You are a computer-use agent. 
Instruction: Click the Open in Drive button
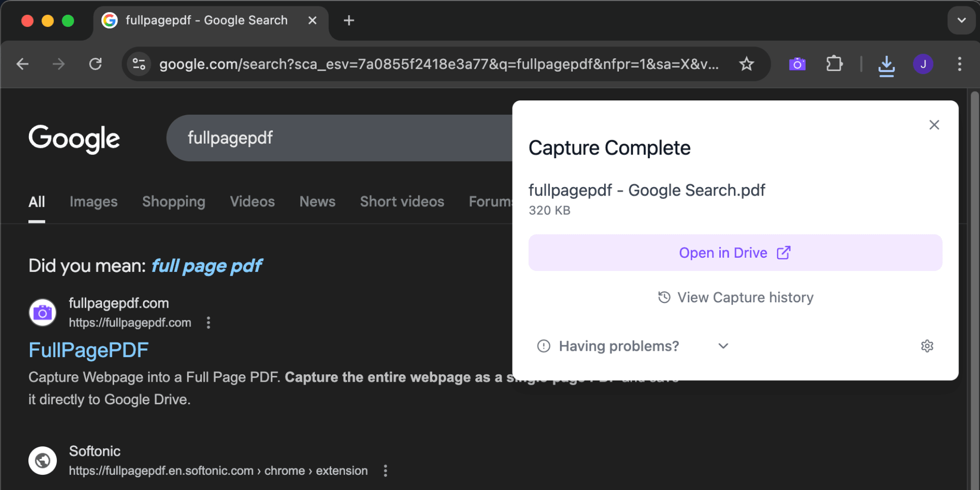click(x=735, y=253)
